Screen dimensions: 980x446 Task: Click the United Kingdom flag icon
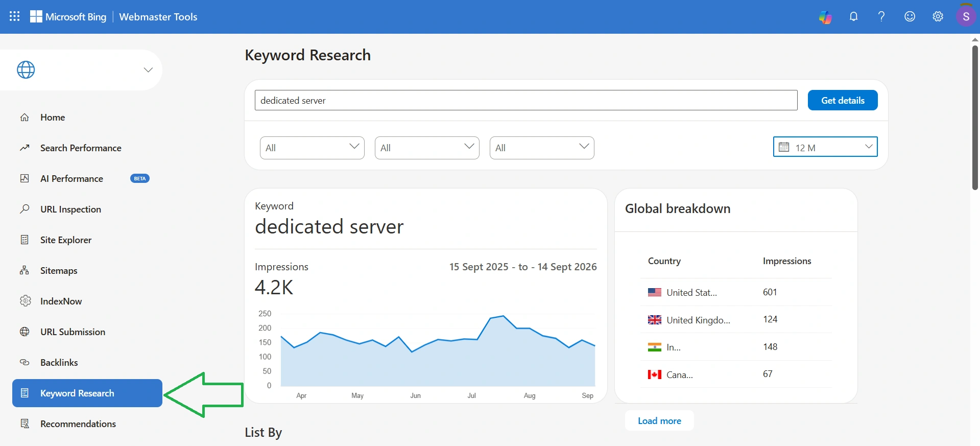click(655, 320)
